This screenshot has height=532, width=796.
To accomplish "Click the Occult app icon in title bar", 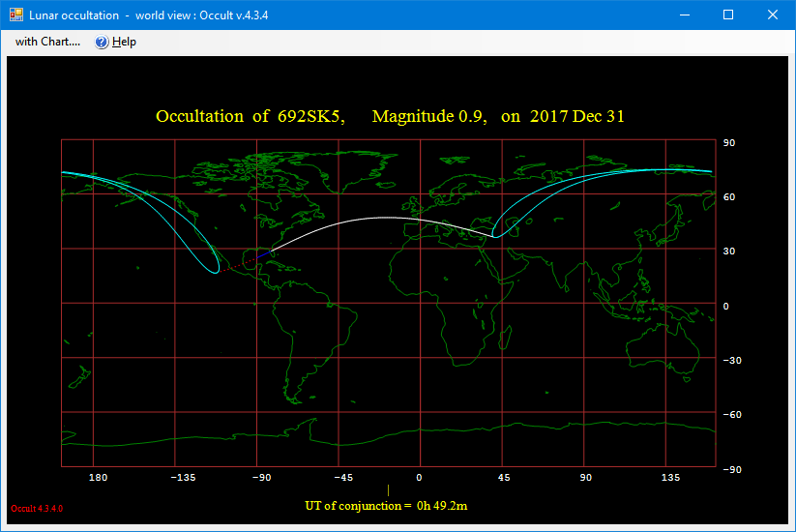I will point(16,15).
